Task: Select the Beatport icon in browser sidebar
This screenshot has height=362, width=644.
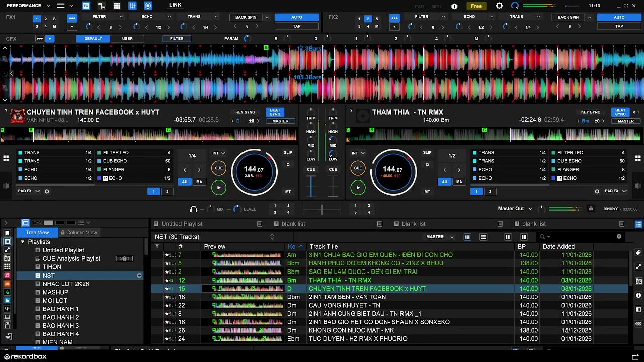Action: coord(7,292)
